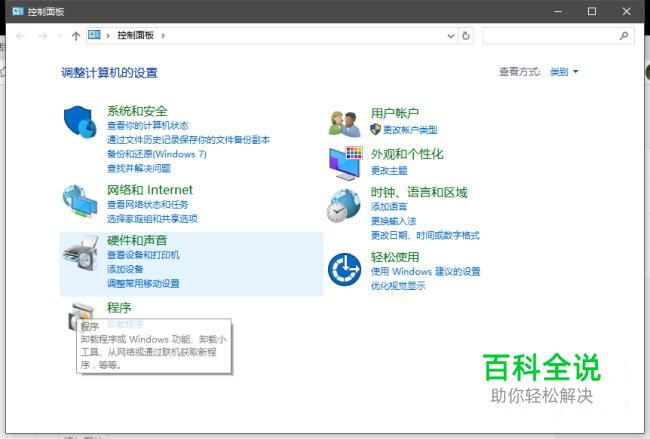Open 查看你的计算机状态 link
The image size is (650, 439).
pos(148,125)
